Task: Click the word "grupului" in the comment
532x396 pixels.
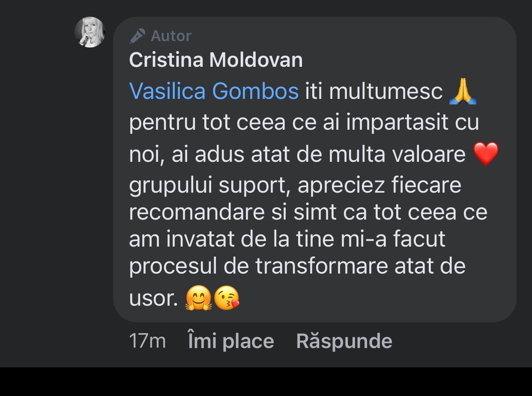Action: (170, 185)
